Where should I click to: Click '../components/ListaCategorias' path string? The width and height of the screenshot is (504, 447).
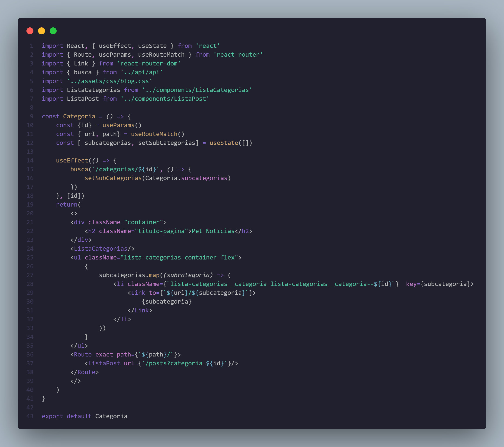(197, 90)
